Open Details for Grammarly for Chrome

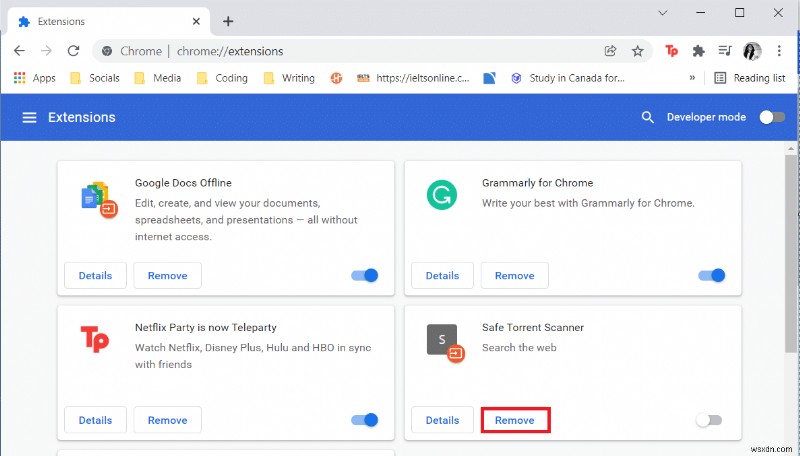coord(442,275)
